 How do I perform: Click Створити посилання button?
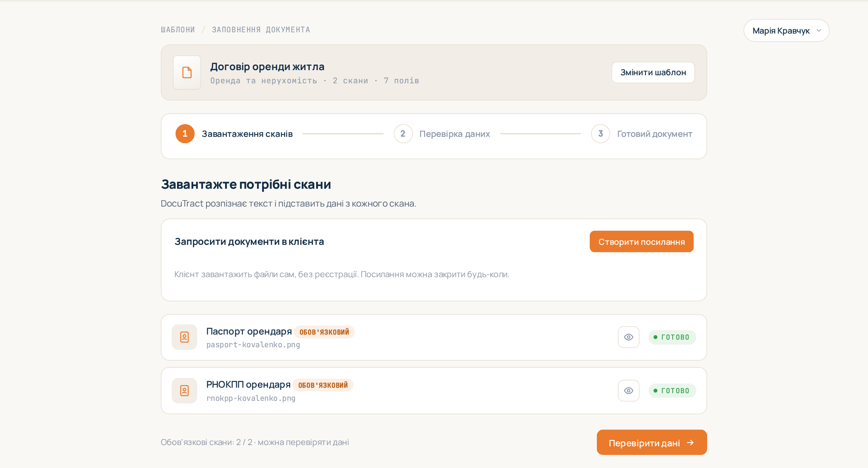click(x=642, y=241)
